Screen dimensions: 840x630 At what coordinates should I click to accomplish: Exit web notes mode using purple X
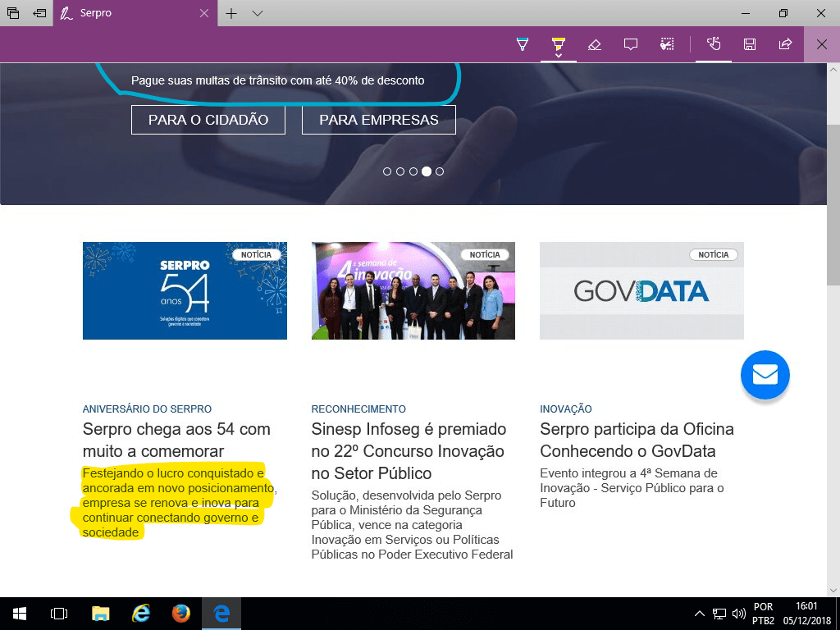(822, 44)
